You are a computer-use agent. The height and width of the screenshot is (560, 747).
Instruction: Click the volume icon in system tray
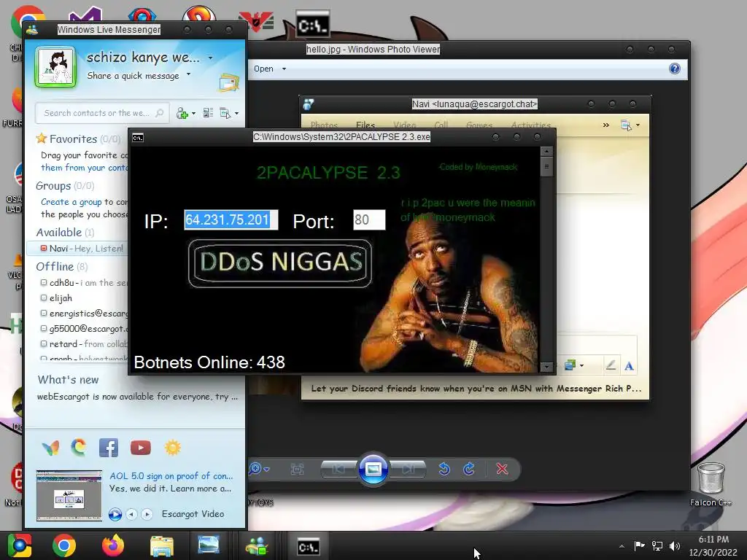[x=675, y=546]
